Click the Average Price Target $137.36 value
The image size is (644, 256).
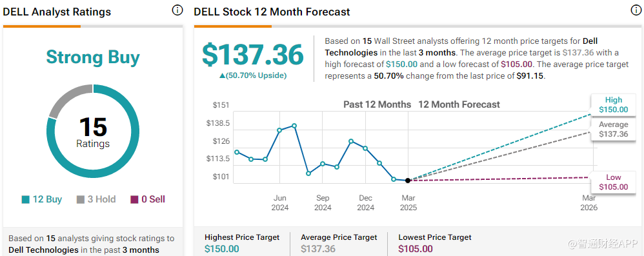318,249
